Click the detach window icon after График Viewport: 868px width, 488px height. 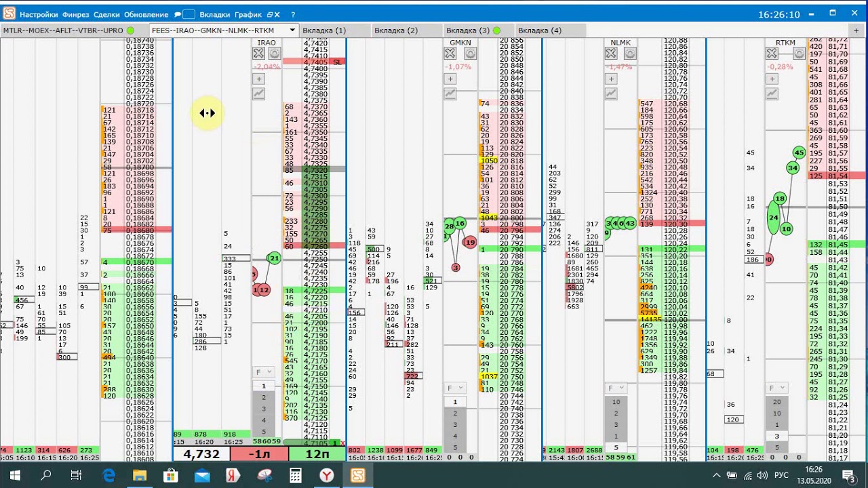point(270,14)
